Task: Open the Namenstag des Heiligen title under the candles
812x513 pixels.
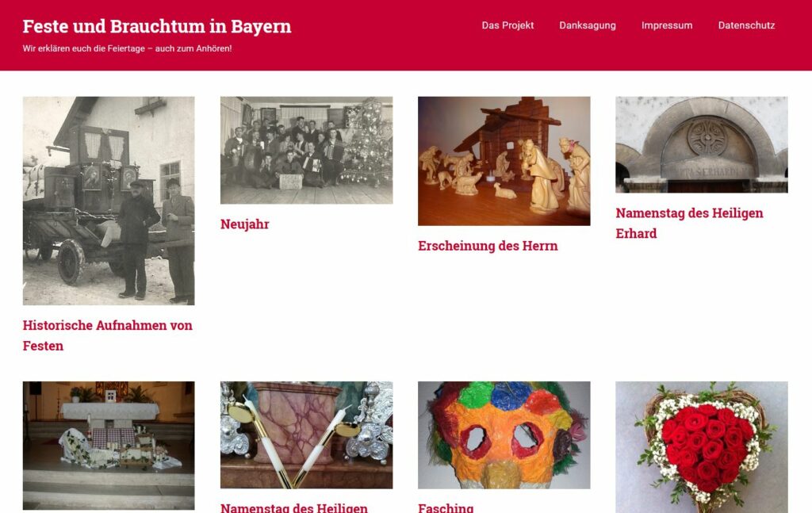Action: point(294,507)
